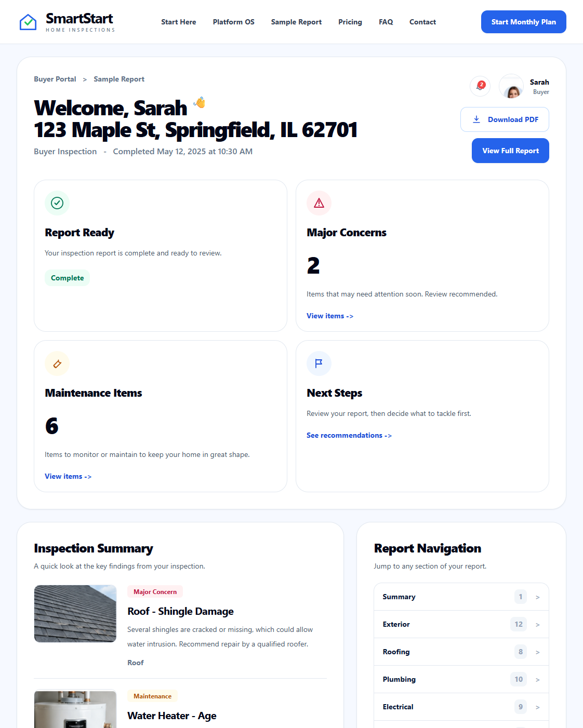The width and height of the screenshot is (583, 728).
Task: Open the FAQ nav item
Action: pyautogui.click(x=386, y=22)
